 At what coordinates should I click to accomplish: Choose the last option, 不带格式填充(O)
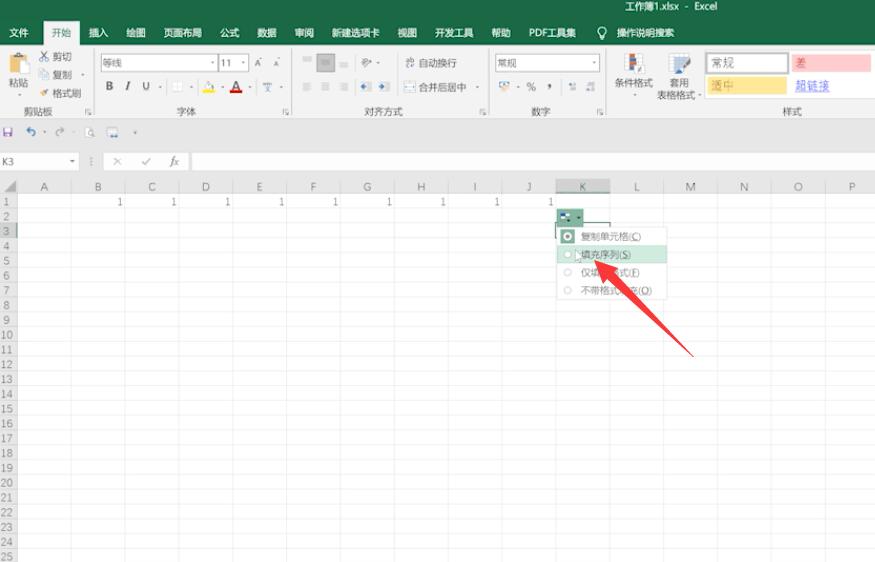coord(612,290)
